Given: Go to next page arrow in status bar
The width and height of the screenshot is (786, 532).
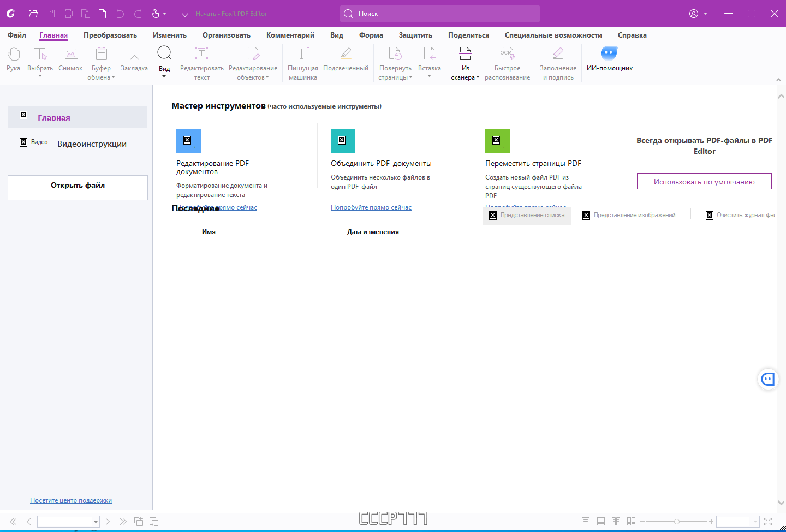Looking at the screenshot, I should (x=108, y=522).
